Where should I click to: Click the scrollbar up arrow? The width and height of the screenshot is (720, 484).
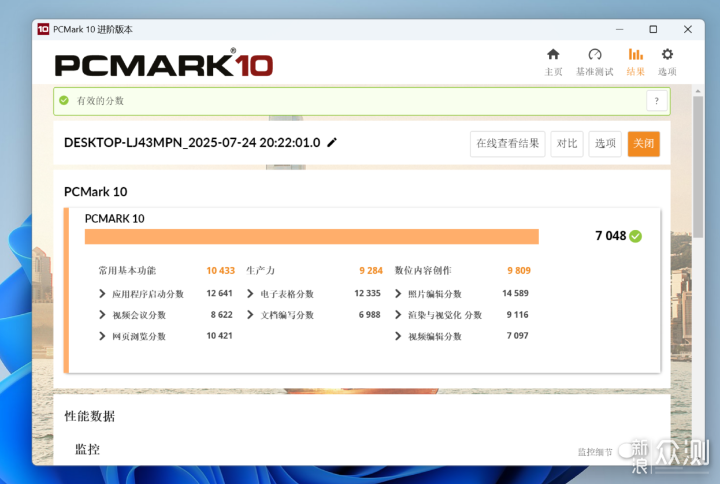698,91
